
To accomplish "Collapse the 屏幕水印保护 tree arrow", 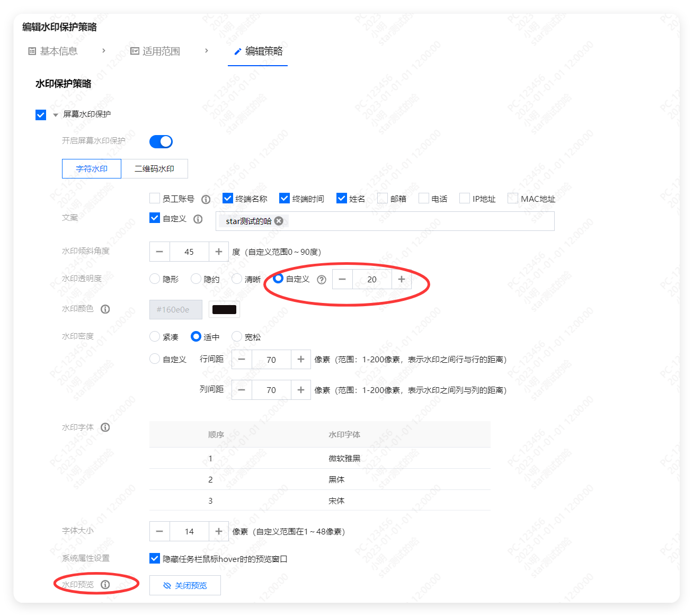I will (55, 115).
